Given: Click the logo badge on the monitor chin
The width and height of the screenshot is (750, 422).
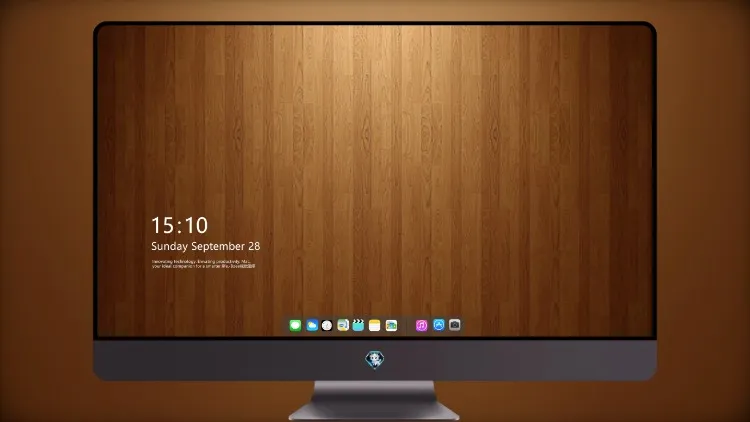Looking at the screenshot, I should 375,360.
